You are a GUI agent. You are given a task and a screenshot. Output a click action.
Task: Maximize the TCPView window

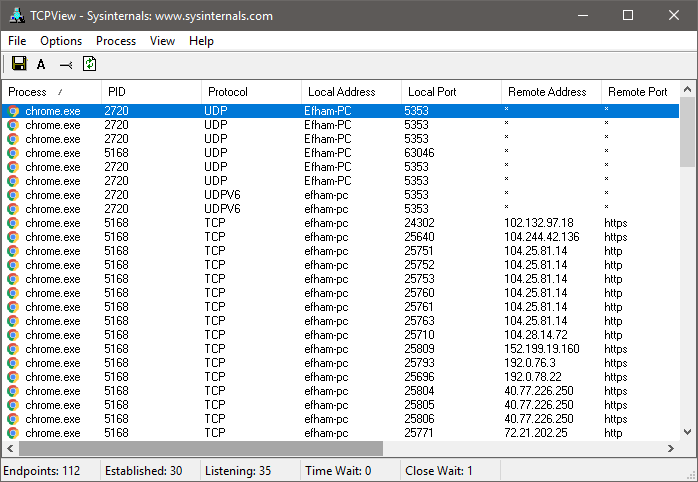click(628, 15)
